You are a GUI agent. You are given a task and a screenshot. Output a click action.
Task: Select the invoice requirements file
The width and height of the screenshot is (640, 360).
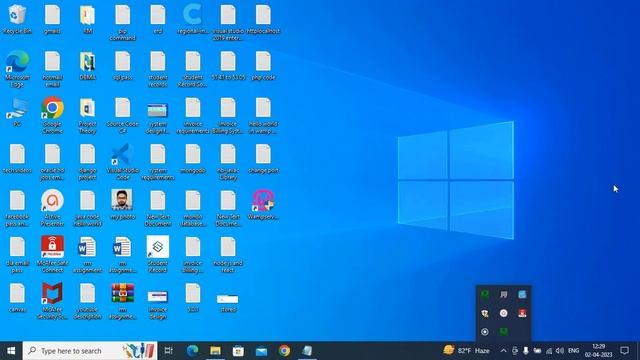pos(193,116)
